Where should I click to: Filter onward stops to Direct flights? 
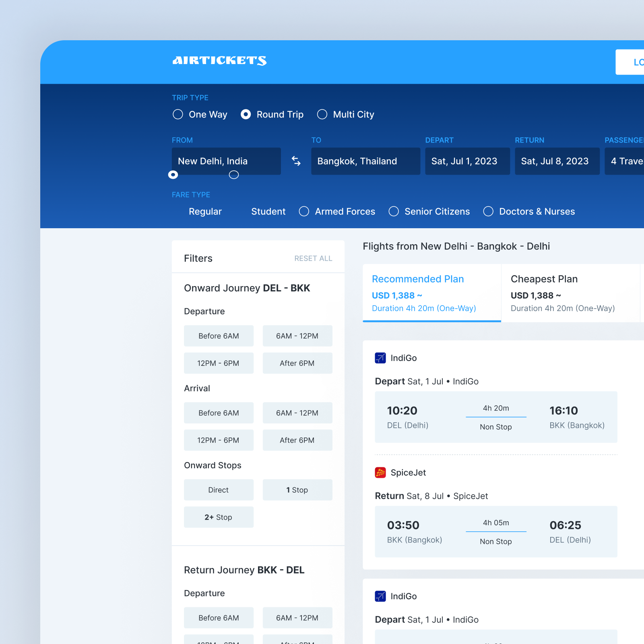(219, 490)
